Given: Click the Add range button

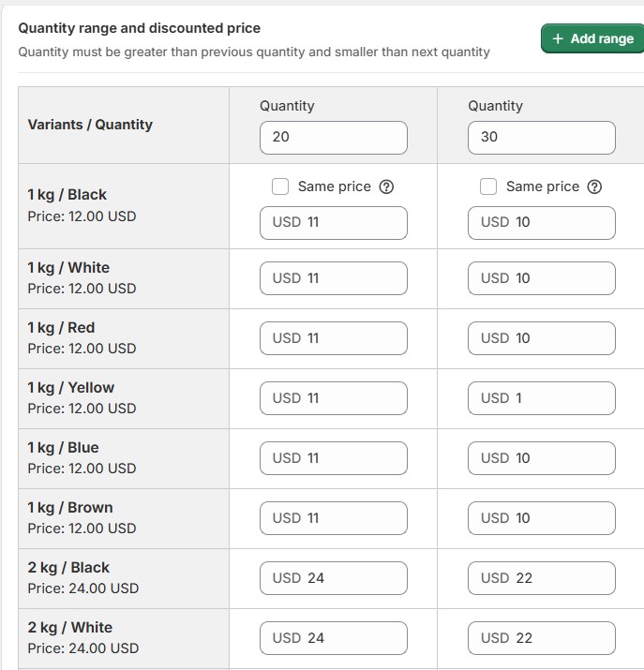Looking at the screenshot, I should (592, 38).
